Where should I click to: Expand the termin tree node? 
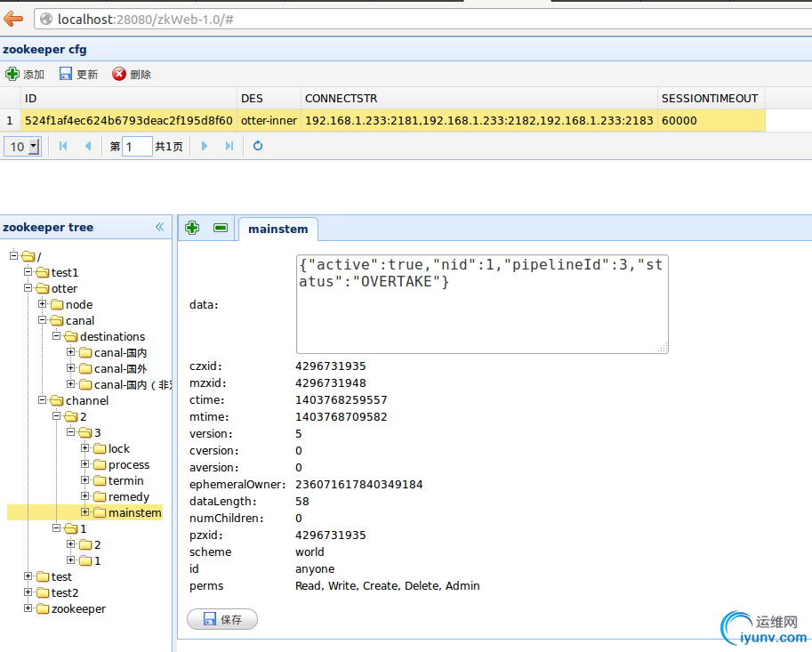(85, 480)
